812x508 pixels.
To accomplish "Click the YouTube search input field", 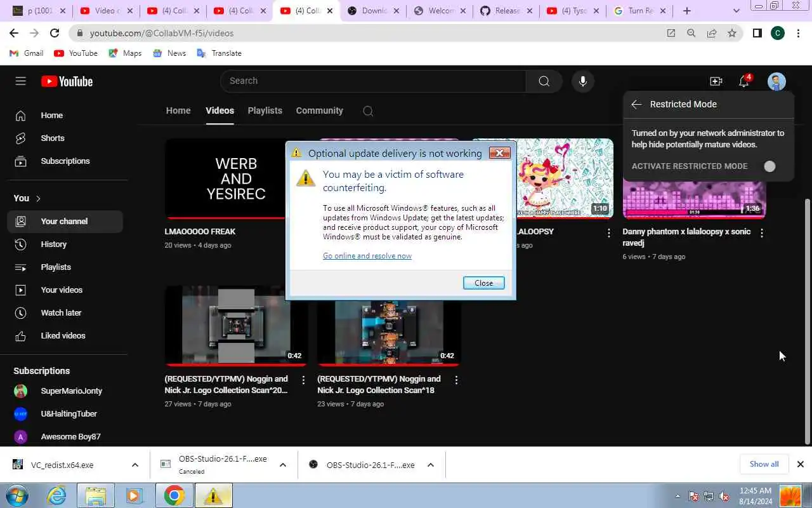I will pyautogui.click(x=373, y=81).
